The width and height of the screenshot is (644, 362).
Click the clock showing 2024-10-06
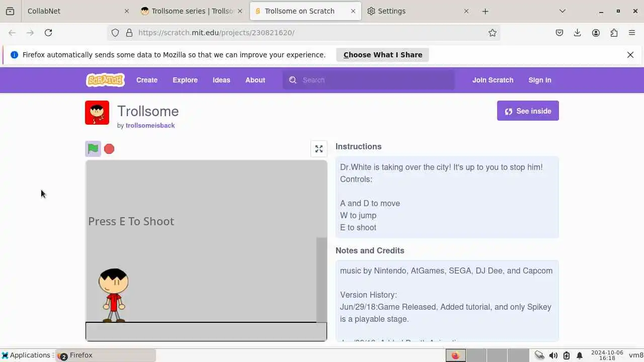607,355
